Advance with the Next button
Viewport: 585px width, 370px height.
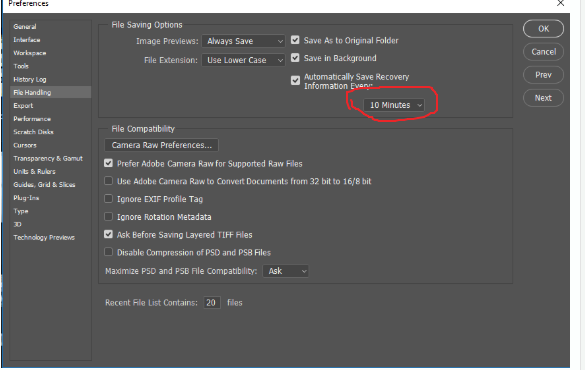pos(543,98)
